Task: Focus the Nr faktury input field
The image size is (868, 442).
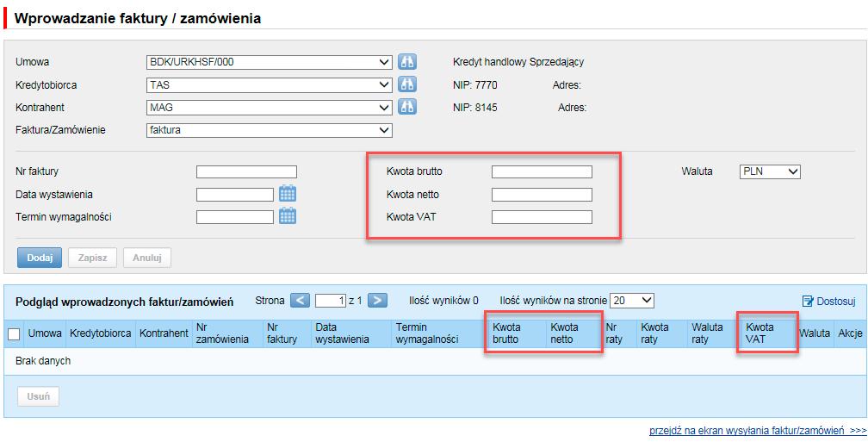Action: click(x=246, y=171)
